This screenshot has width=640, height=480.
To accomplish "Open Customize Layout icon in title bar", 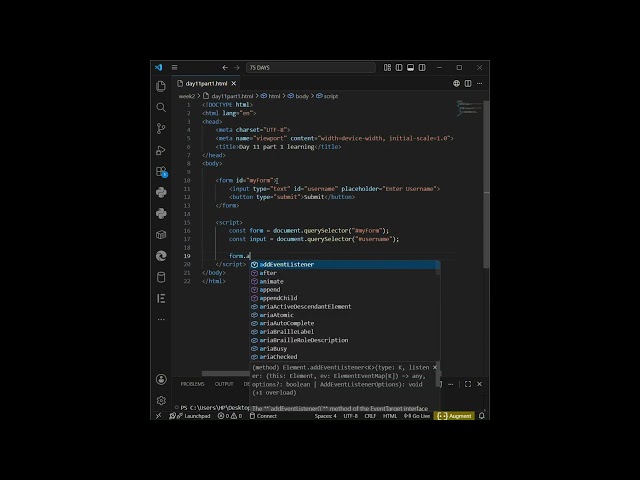I will (x=387, y=67).
